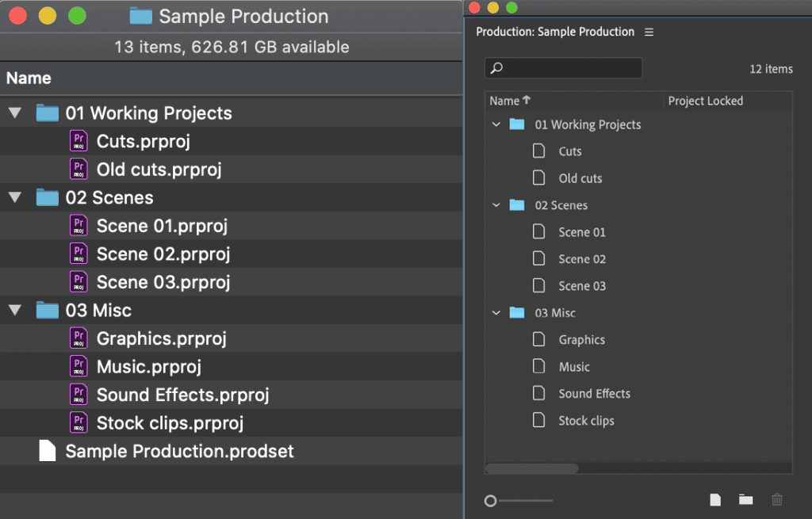Collapse the 02 Scenes disclosure triangle
812x519 pixels.
click(x=14, y=197)
